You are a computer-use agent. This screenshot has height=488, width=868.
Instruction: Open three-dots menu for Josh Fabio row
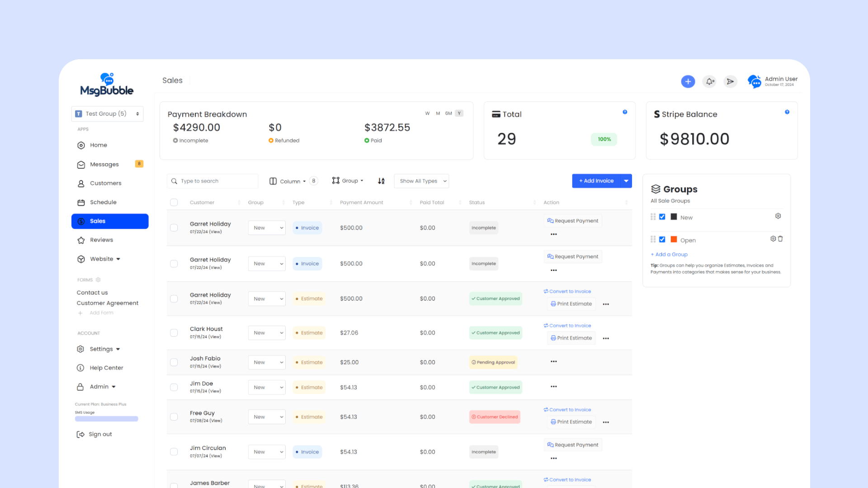[x=553, y=361]
